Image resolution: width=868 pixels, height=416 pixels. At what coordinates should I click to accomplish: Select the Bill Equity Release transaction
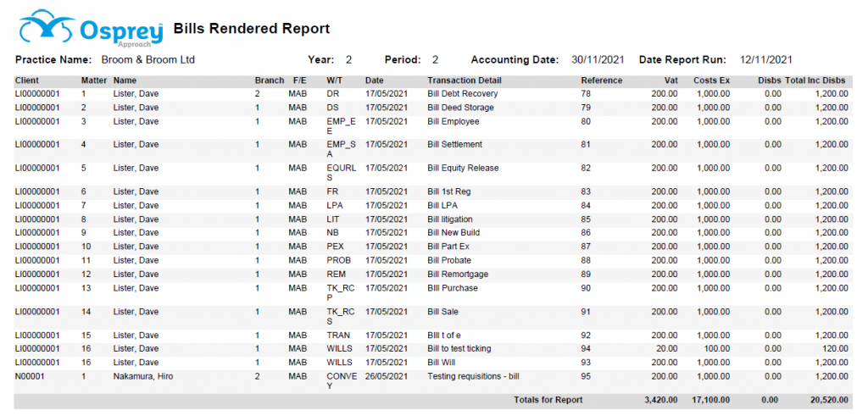point(464,168)
